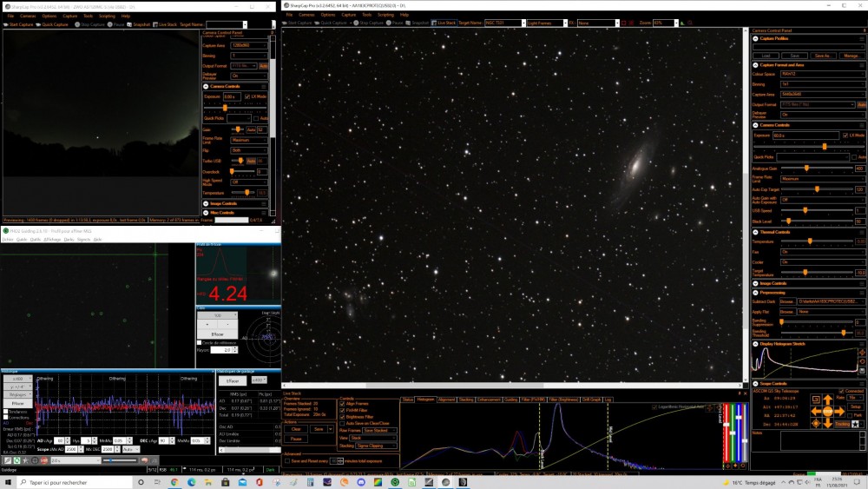This screenshot has width=868, height=489.
Task: Click Start Capture in left SharpCap window
Action: click(x=19, y=24)
